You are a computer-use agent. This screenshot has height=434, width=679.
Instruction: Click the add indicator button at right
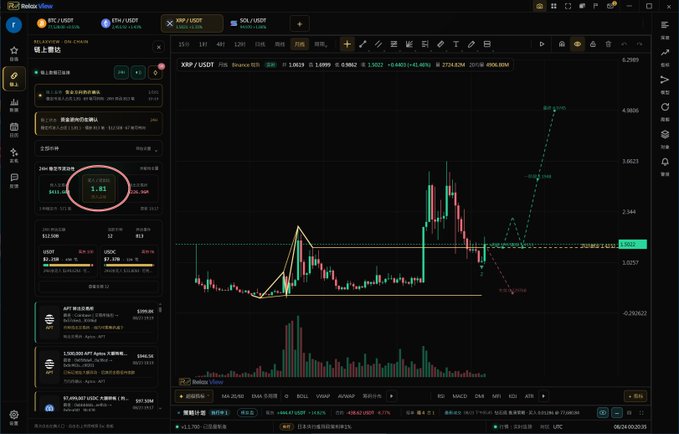635,396
